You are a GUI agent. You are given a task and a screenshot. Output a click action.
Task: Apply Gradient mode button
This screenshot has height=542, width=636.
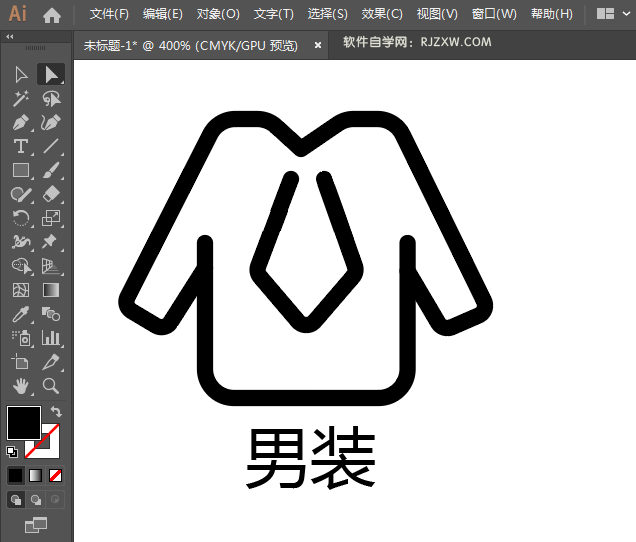pyautogui.click(x=36, y=475)
